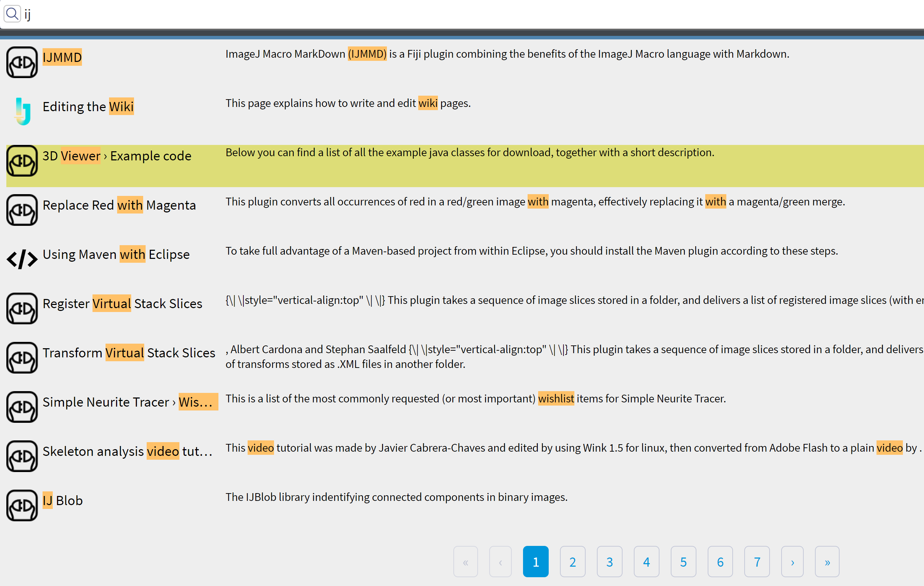This screenshot has height=586, width=924.
Task: Go to results page 5
Action: click(683, 562)
